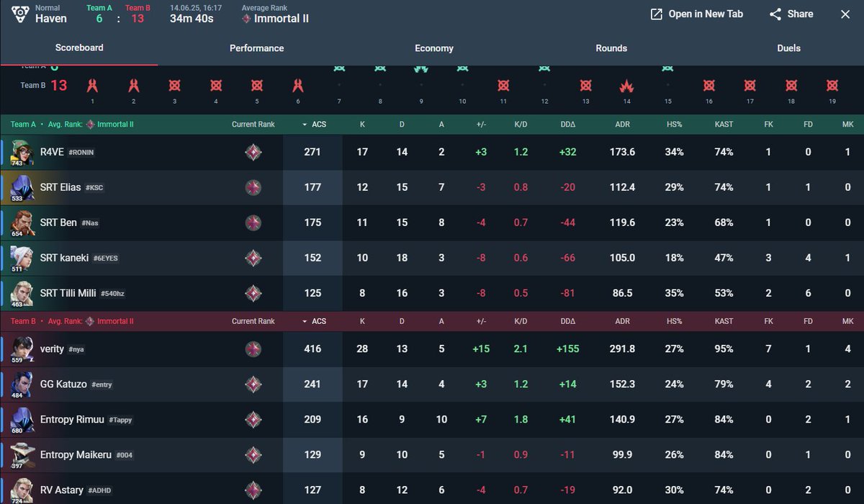Sort Team A by K/D header
864x504 pixels.
pyautogui.click(x=521, y=125)
